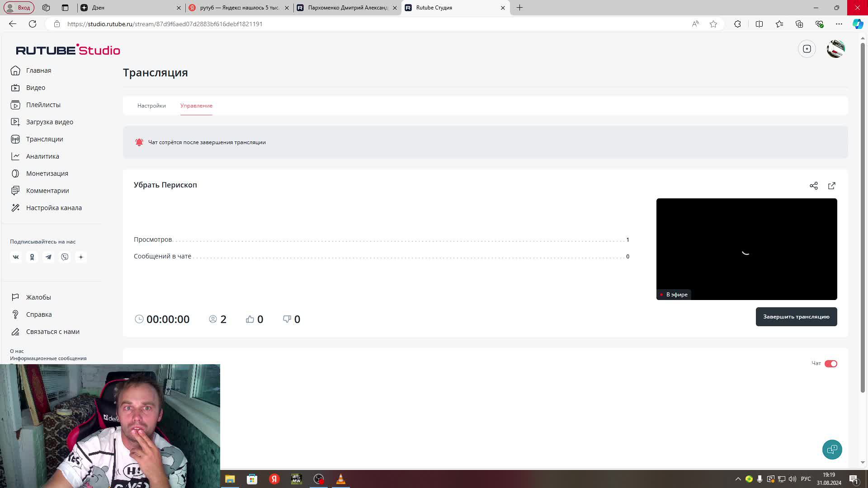868x488 pixels.
Task: Open Аналитика in the sidebar
Action: click(42, 156)
